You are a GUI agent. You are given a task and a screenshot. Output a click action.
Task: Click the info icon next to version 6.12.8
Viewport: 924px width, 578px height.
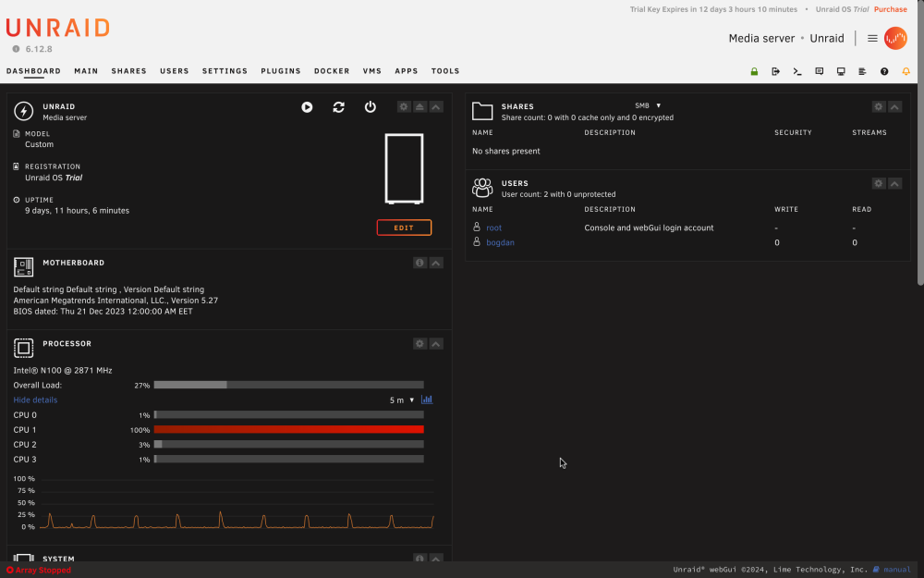click(16, 49)
